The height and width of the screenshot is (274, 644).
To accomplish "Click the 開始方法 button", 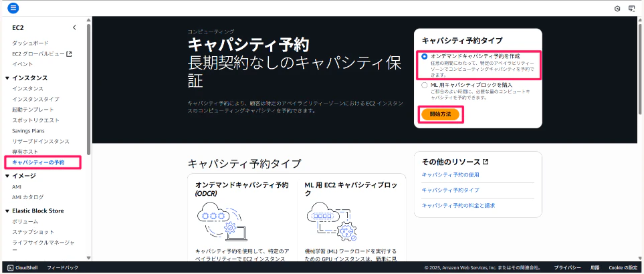I will point(440,115).
